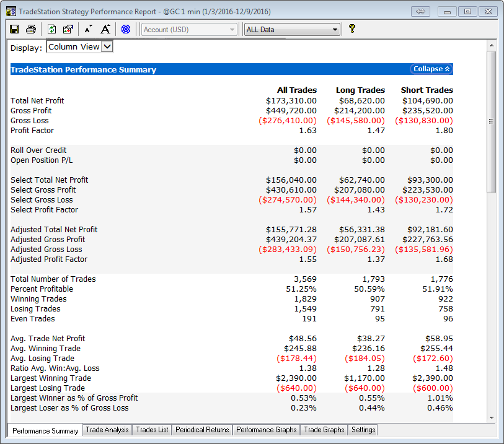Click the Save report floppy disk icon
Image resolution: width=504 pixels, height=444 pixels.
(x=14, y=29)
